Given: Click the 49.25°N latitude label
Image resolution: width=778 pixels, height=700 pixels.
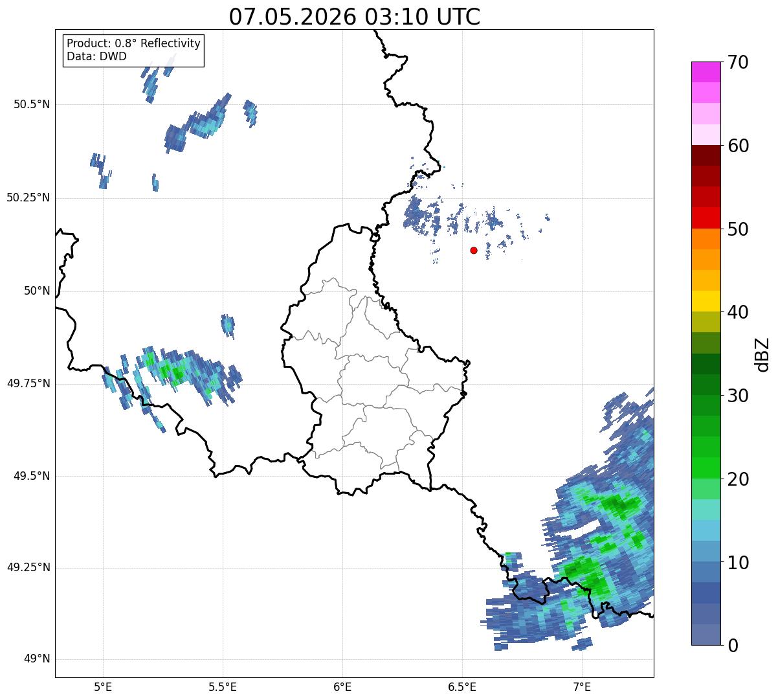Looking at the screenshot, I should [x=29, y=568].
